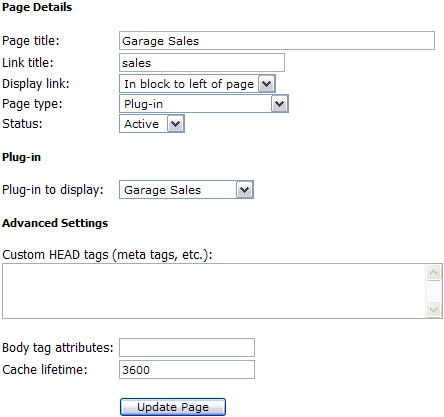
Task: Submit the form with Update Page button
Action: (x=173, y=407)
